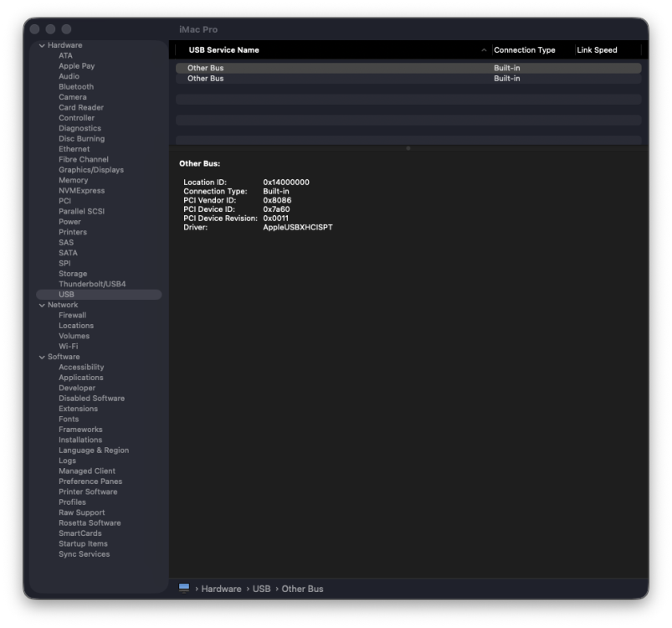Click Other Bus in the path bar
The image size is (672, 628).
point(302,589)
